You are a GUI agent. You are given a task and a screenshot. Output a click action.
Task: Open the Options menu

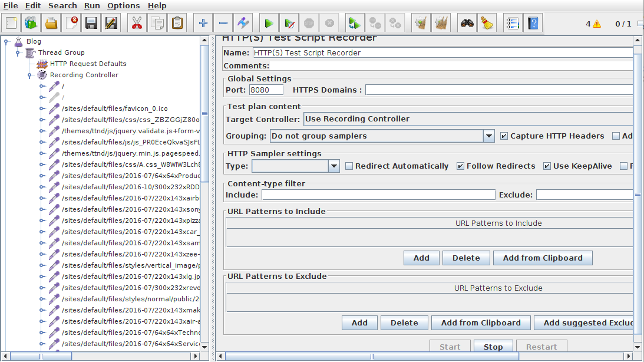click(124, 6)
